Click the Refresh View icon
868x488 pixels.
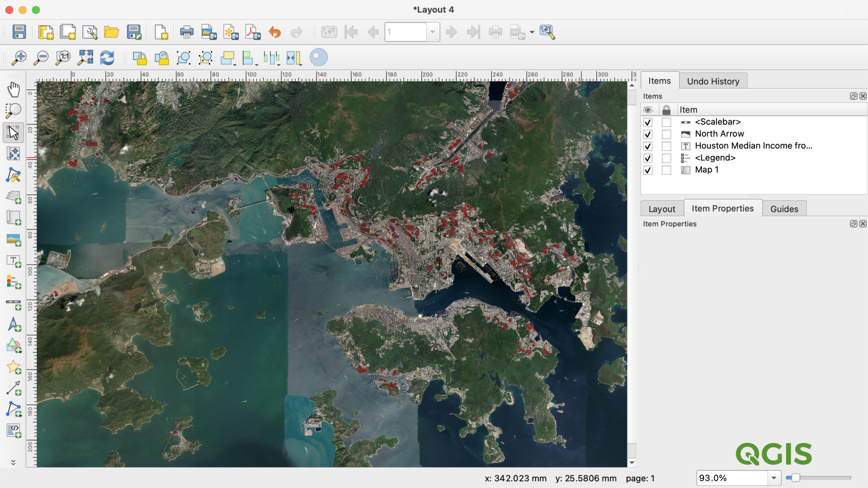tap(107, 57)
